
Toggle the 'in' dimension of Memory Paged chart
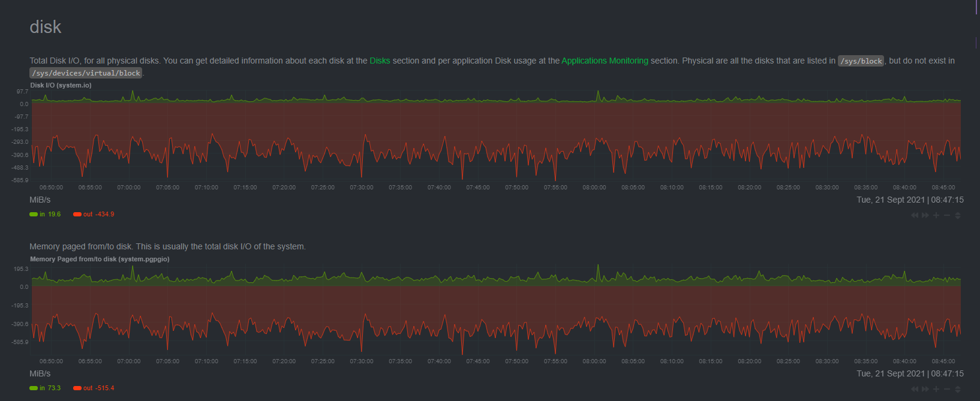coord(46,388)
